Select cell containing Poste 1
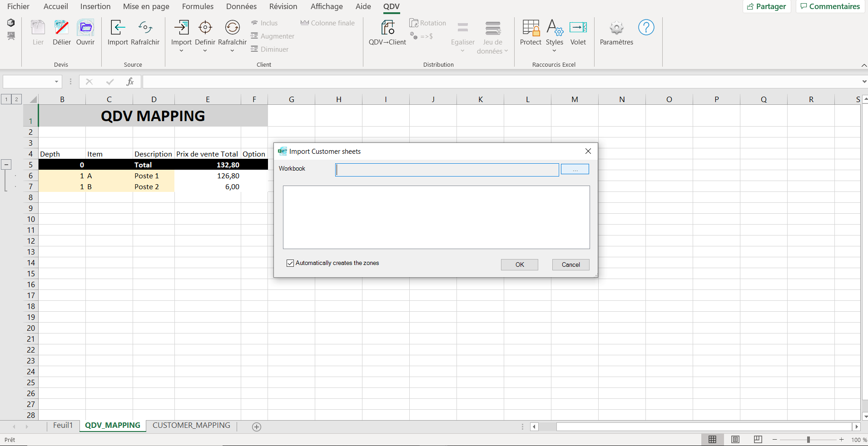 tap(154, 176)
